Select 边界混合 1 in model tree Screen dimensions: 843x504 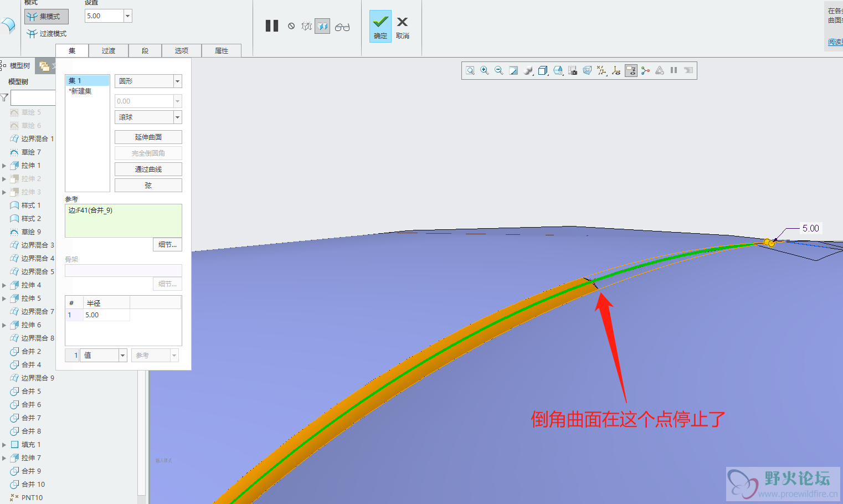[x=32, y=139]
